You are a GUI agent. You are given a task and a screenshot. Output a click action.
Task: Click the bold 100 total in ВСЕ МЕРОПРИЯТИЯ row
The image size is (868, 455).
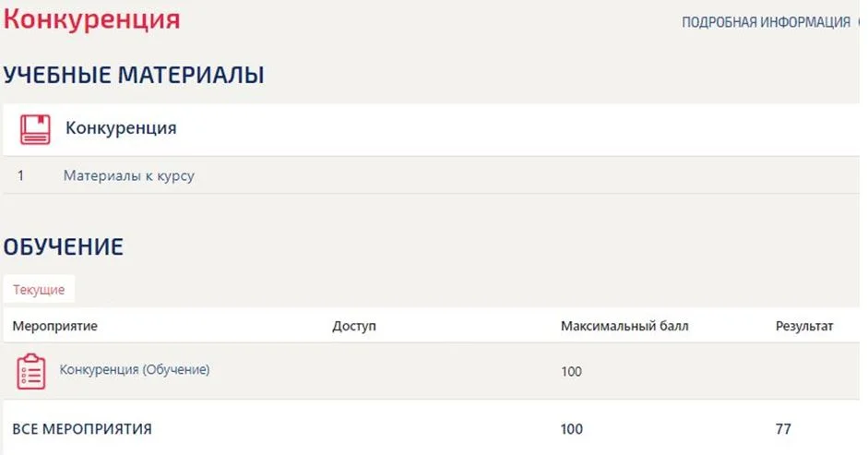572,429
